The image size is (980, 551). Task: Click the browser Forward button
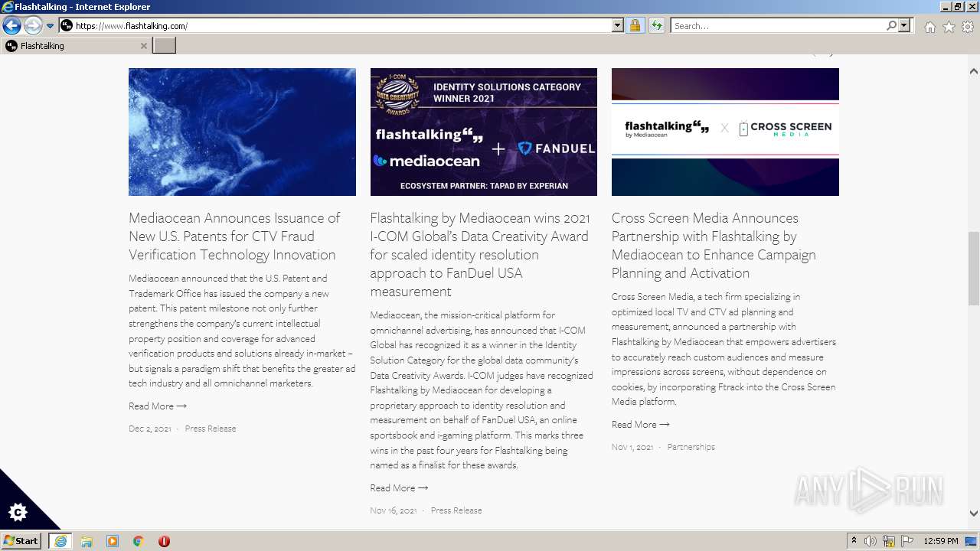pyautogui.click(x=33, y=26)
